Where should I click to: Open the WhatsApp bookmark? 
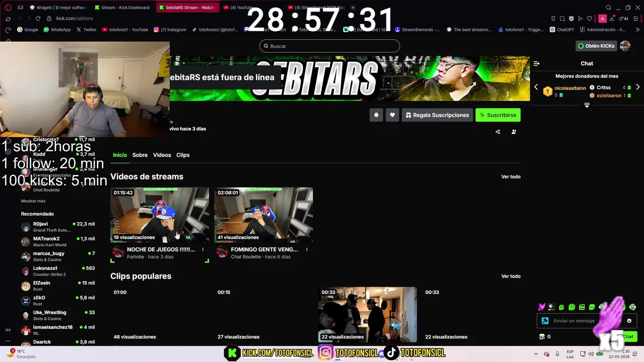tap(57, 30)
